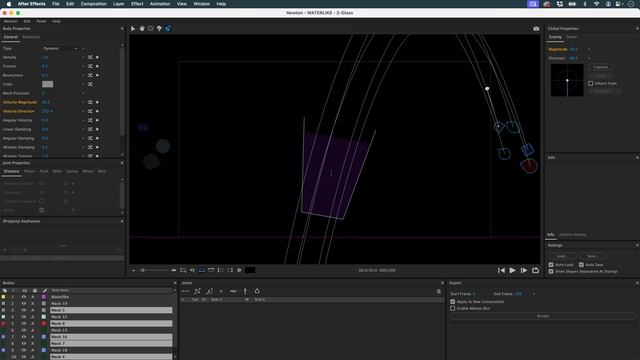Viewport: 640px width, 360px height.
Task: Randomize the Velocity Magnitude property
Action: (x=90, y=102)
